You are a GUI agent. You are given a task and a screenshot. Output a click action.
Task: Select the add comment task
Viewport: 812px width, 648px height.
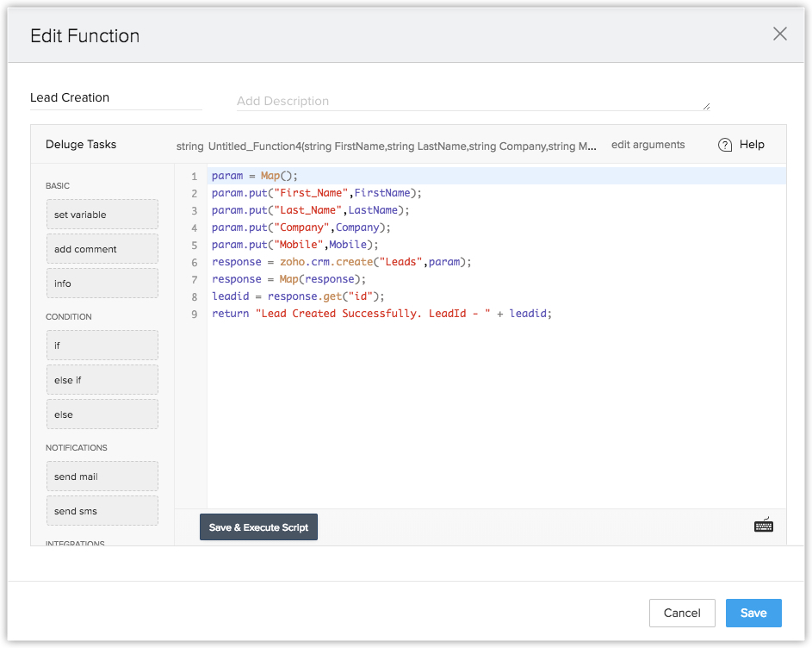(x=102, y=249)
